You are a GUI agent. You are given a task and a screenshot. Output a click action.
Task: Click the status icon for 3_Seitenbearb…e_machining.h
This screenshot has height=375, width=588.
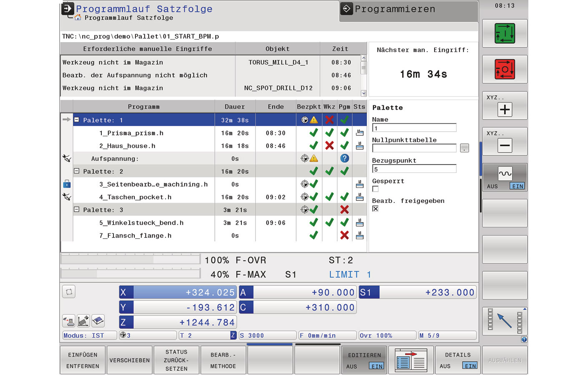[x=359, y=184]
